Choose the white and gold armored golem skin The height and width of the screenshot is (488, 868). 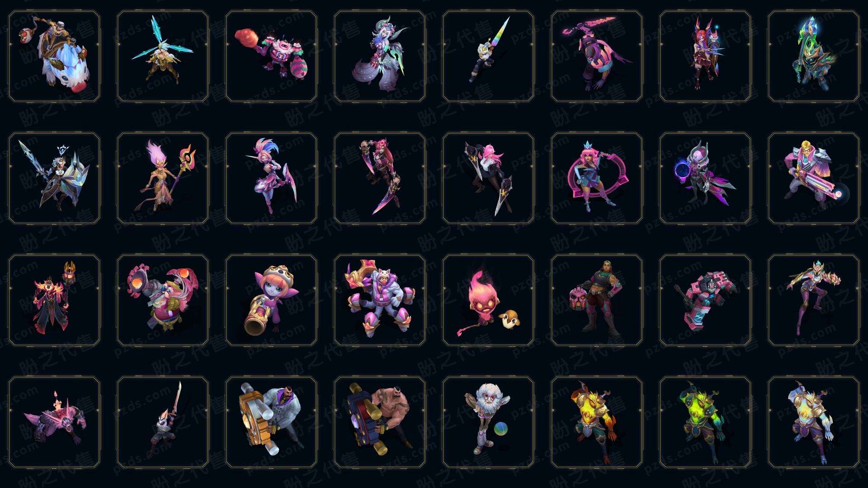[814, 422]
